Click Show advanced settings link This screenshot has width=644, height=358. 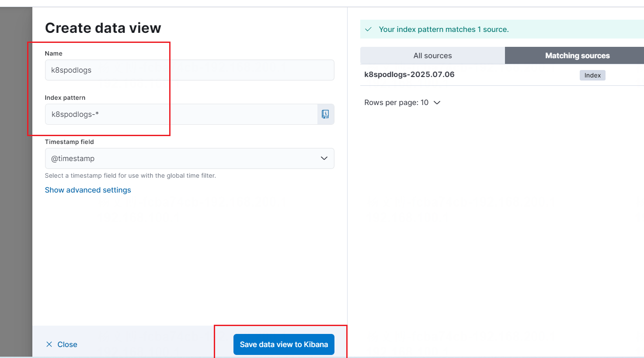88,190
